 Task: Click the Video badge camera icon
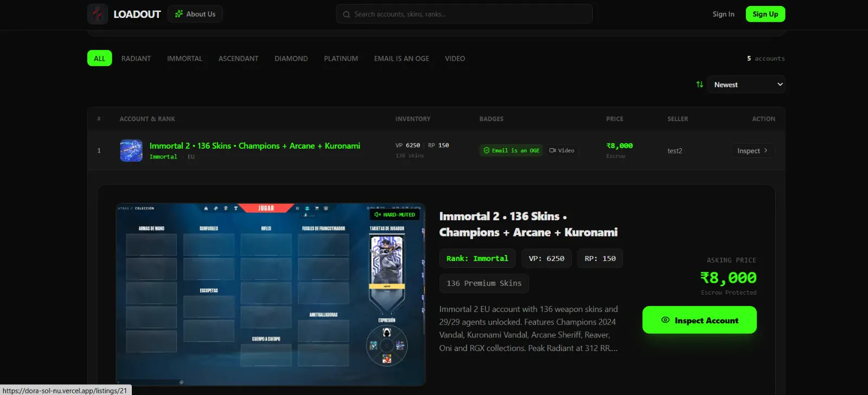(x=552, y=150)
